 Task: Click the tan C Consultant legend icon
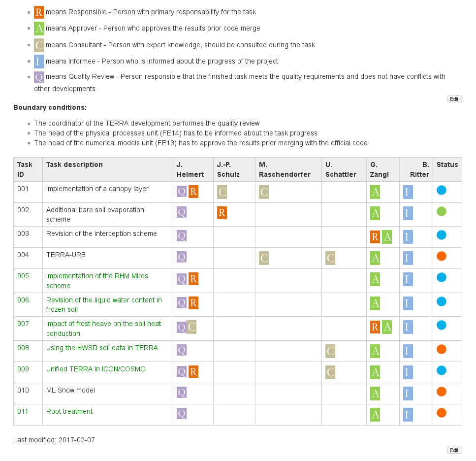tap(39, 45)
